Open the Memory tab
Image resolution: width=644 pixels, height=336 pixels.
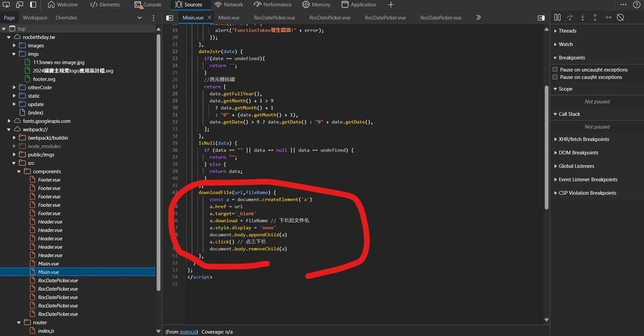317,4
